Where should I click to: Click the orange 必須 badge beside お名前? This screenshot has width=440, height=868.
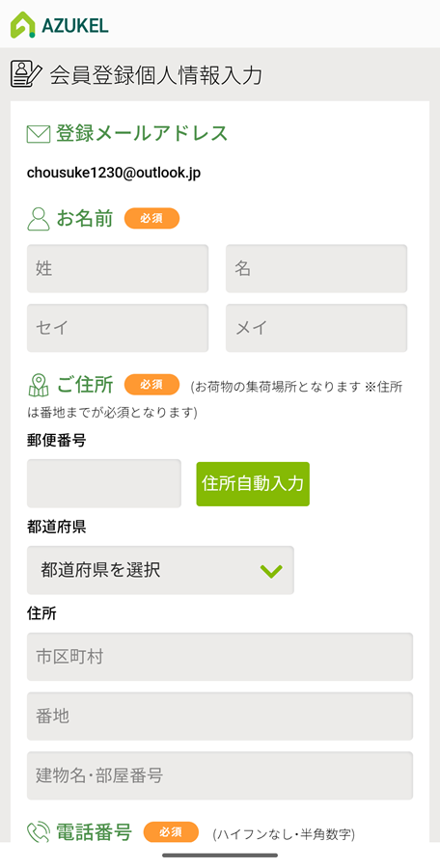pyautogui.click(x=151, y=218)
